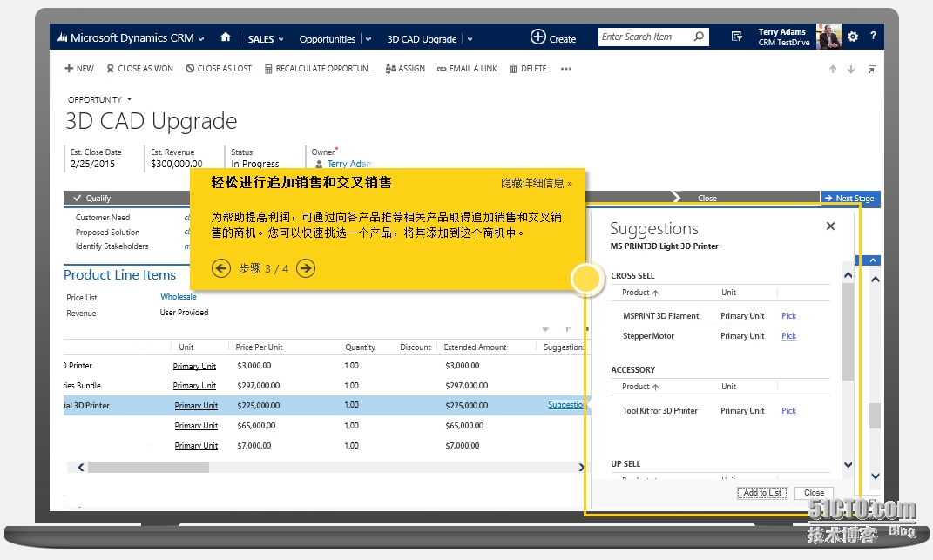Click CLOSE AS LOST command
This screenshot has width=933, height=560.
point(219,69)
